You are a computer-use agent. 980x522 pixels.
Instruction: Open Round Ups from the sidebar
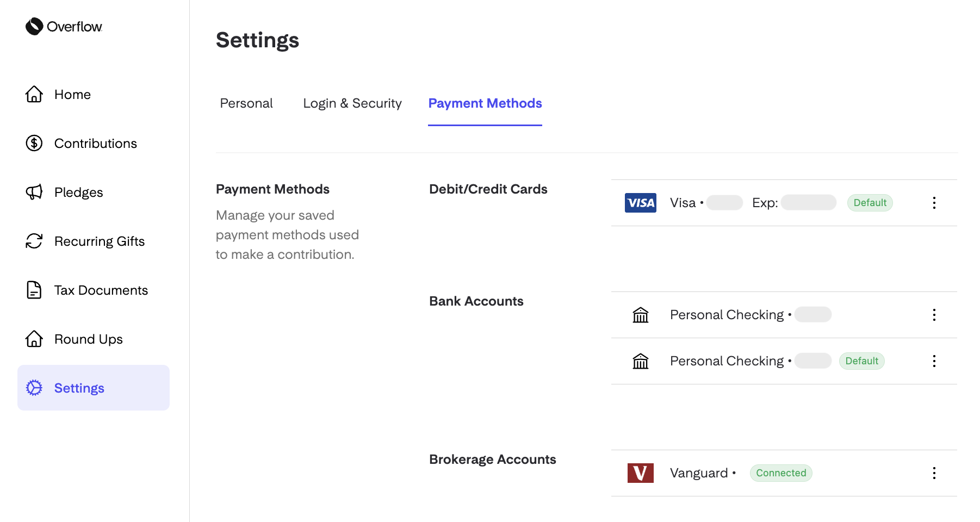point(88,339)
